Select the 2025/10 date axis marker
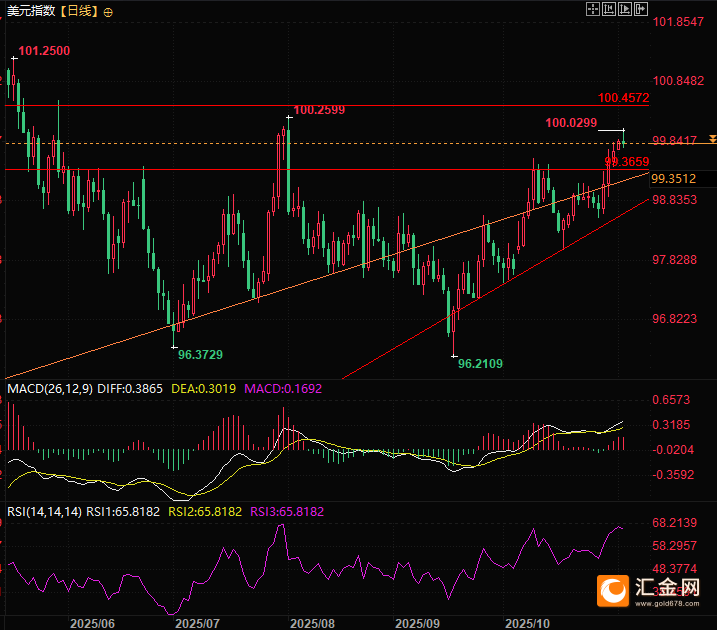 click(527, 622)
